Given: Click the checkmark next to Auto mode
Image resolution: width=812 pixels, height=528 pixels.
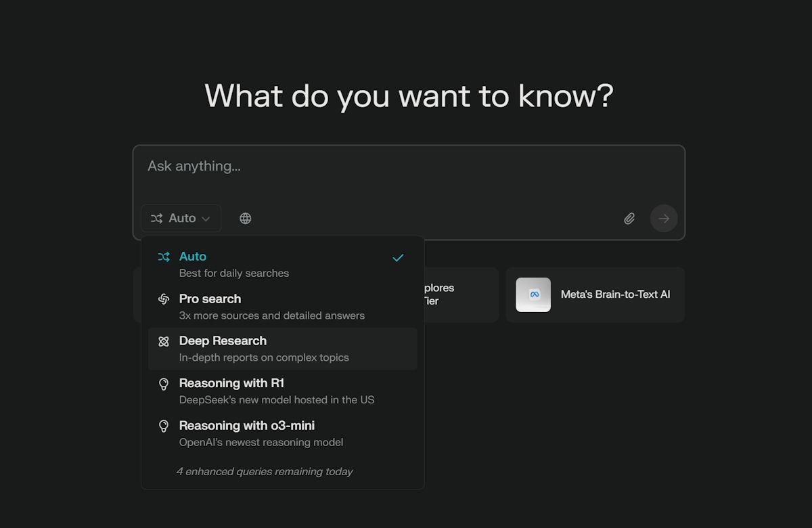Looking at the screenshot, I should click(398, 257).
